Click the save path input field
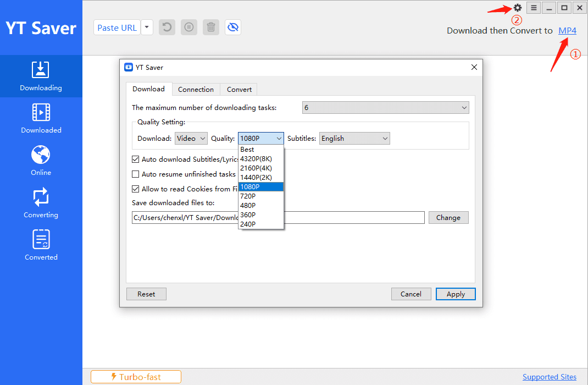Viewport: 588px width, 385px height. coord(278,218)
